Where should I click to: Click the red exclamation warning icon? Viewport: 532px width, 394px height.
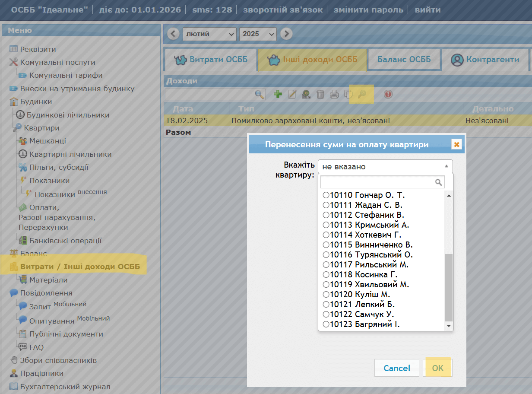(388, 94)
